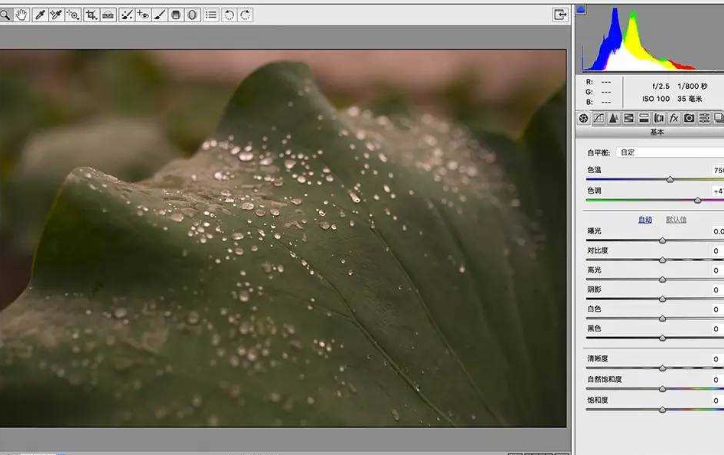
Task: Activate the Red Eye Removal tool
Action: [x=143, y=15]
